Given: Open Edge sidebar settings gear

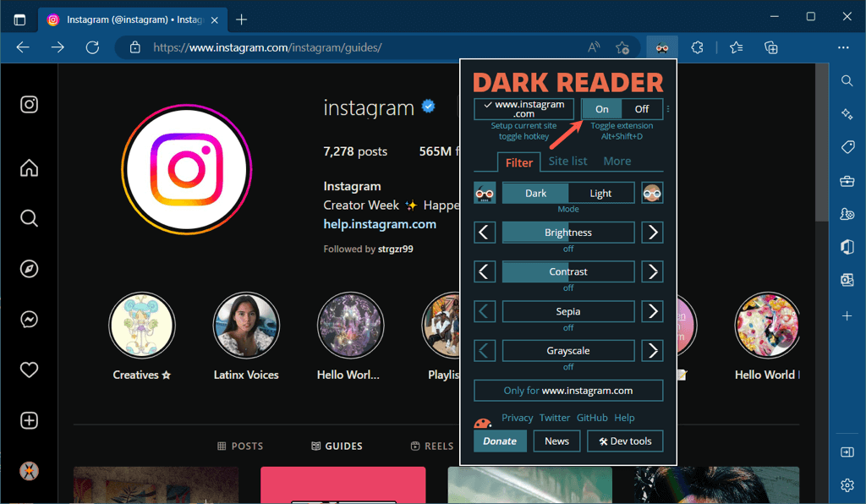Looking at the screenshot, I should [x=847, y=485].
